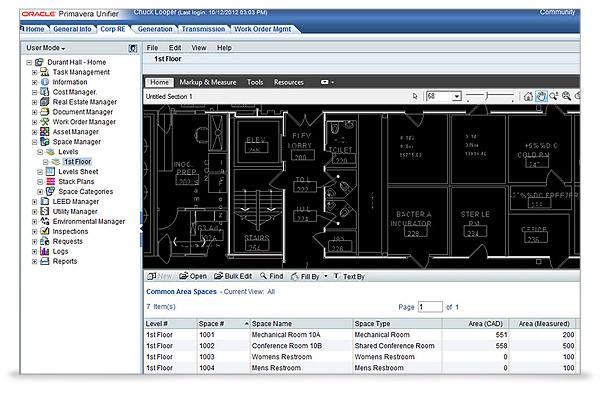Viewport: 600px width, 400px height.
Task: Collapse the Space Manager node
Action: (x=34, y=142)
